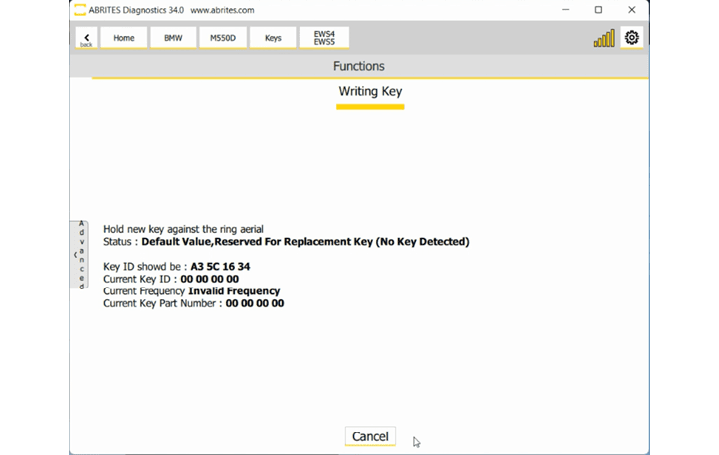The height and width of the screenshot is (455, 719).
Task: Click the Current Key Part Number value
Action: (254, 303)
